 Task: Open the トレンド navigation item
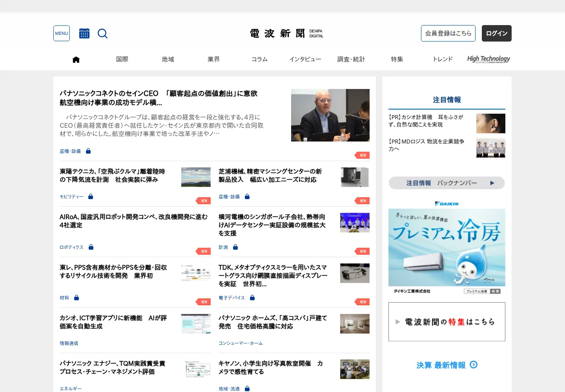[443, 59]
